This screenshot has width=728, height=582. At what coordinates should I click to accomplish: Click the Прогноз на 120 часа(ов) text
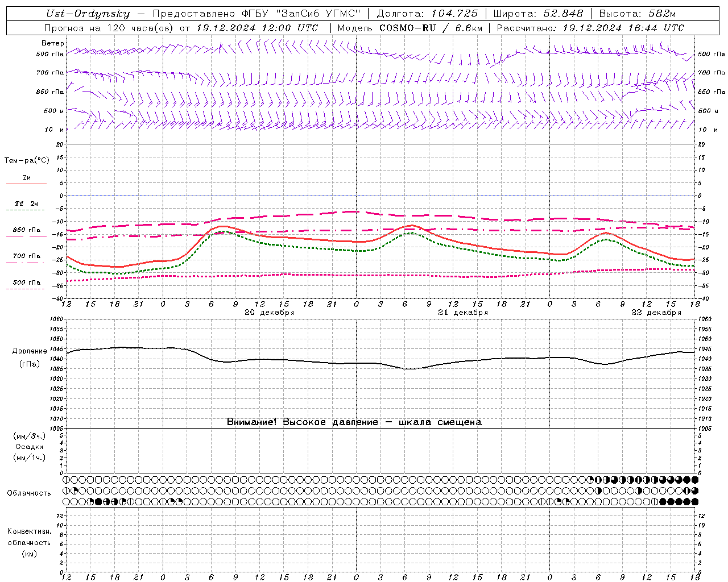(x=110, y=28)
